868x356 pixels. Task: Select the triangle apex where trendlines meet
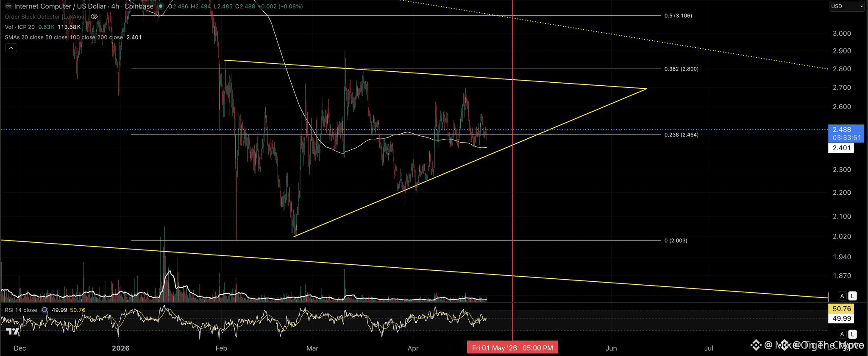coord(646,89)
